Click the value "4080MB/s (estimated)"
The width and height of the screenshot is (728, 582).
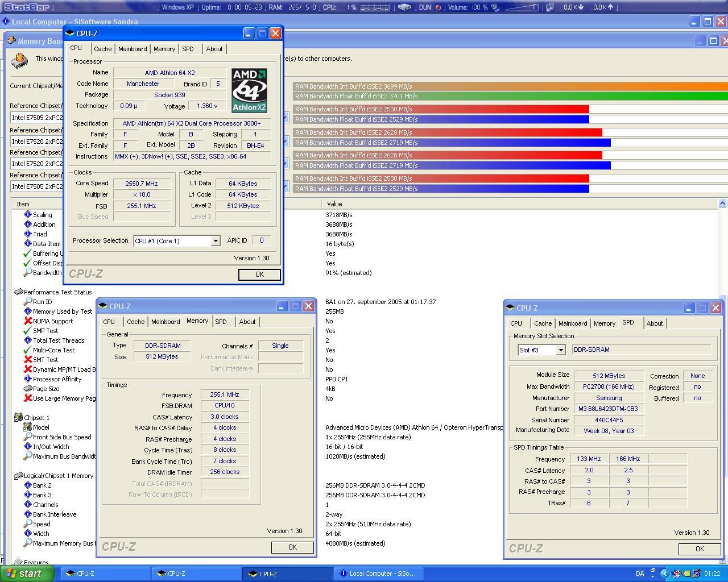(355, 543)
